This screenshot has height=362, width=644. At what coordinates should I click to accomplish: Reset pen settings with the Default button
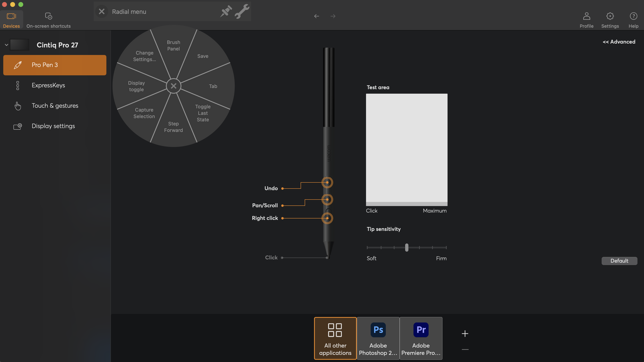pyautogui.click(x=619, y=261)
